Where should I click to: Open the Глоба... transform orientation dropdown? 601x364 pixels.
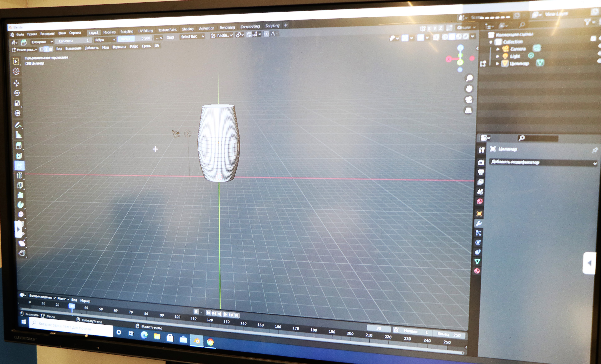[x=222, y=36]
